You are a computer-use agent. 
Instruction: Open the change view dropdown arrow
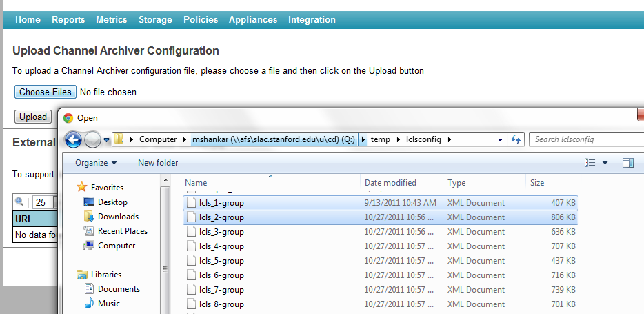tap(605, 163)
